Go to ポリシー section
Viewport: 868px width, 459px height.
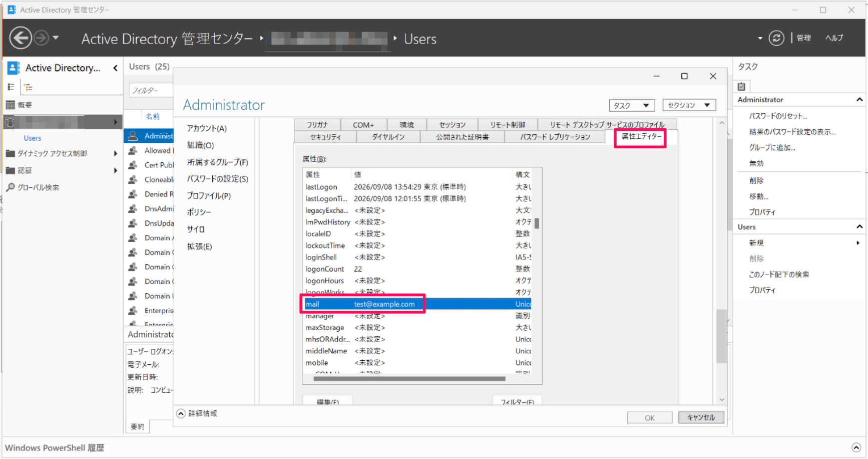[199, 212]
